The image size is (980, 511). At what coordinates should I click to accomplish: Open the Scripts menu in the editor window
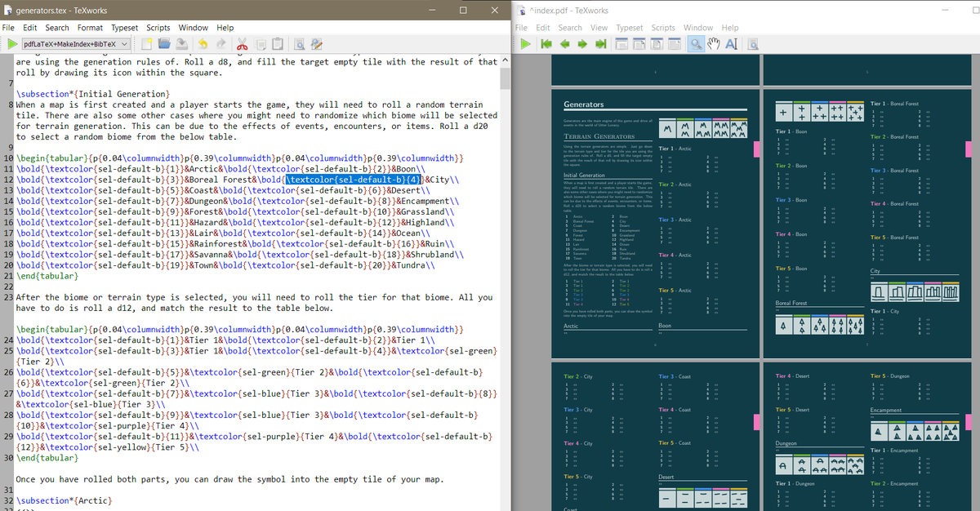coord(159,28)
